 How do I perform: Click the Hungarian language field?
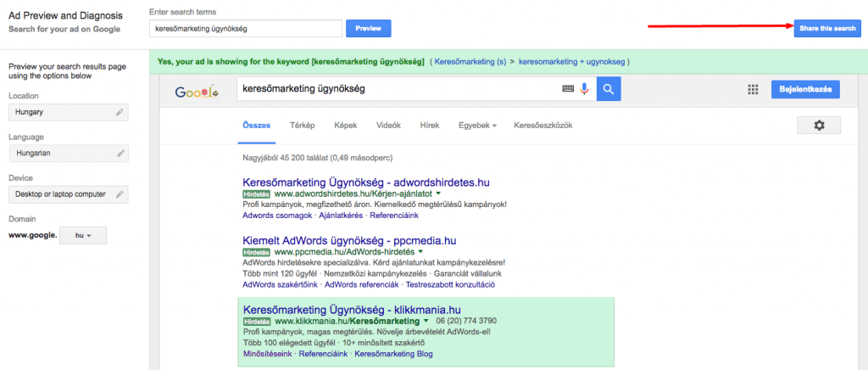coord(69,154)
